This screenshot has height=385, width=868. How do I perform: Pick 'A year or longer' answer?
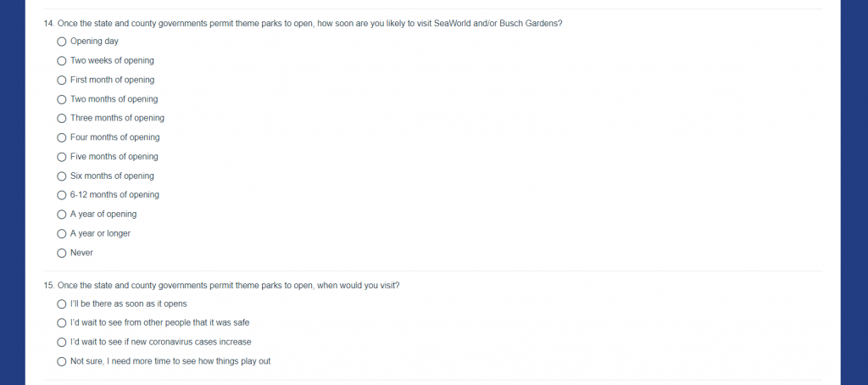pyautogui.click(x=61, y=234)
